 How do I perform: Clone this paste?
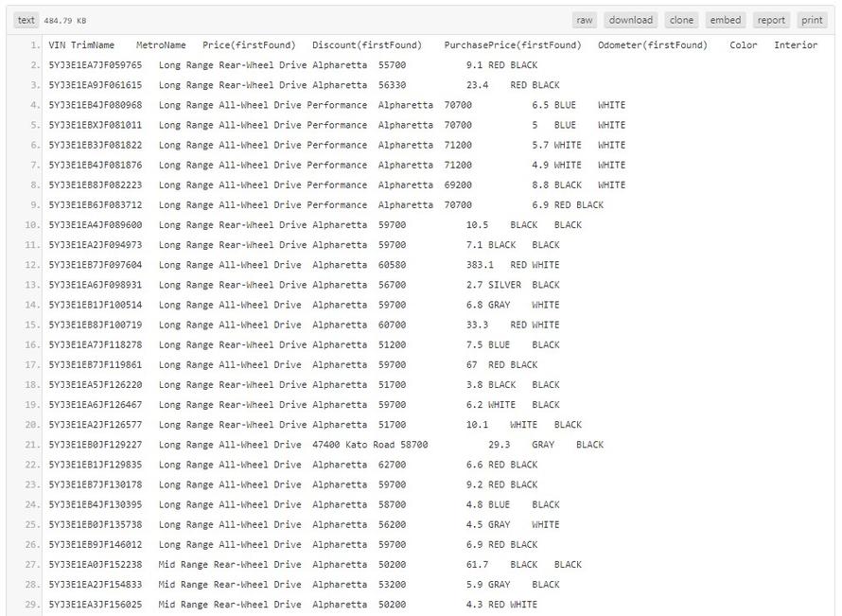tap(681, 20)
